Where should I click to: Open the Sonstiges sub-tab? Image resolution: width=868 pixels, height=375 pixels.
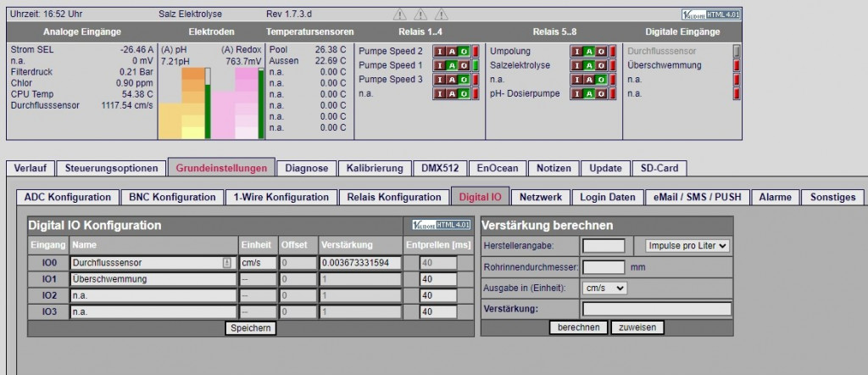point(832,197)
